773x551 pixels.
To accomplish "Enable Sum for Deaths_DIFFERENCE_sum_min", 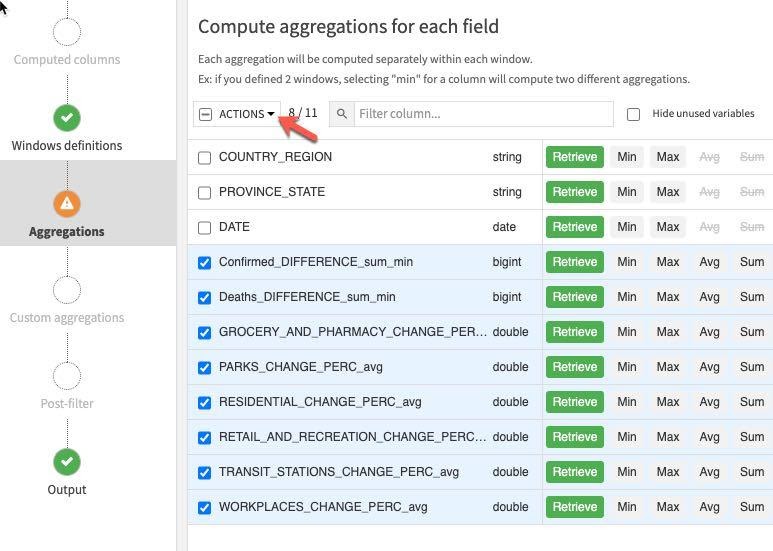I will coord(752,297).
